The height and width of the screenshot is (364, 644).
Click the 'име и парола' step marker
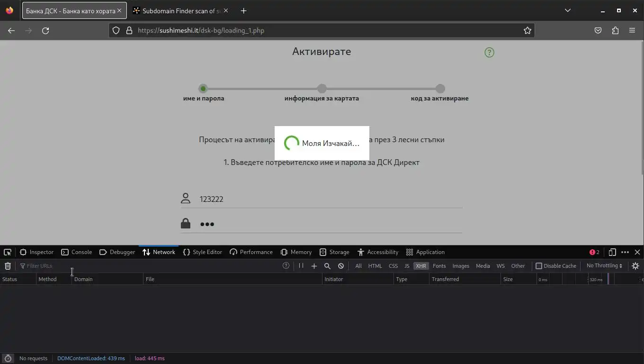pyautogui.click(x=203, y=89)
